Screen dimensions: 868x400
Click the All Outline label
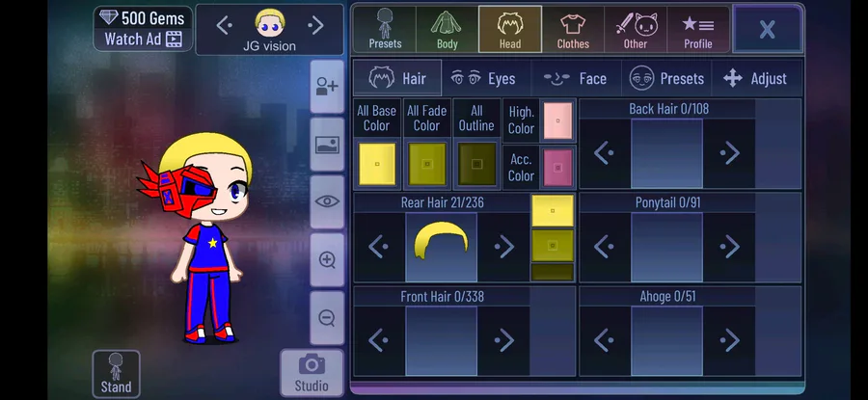tap(476, 119)
